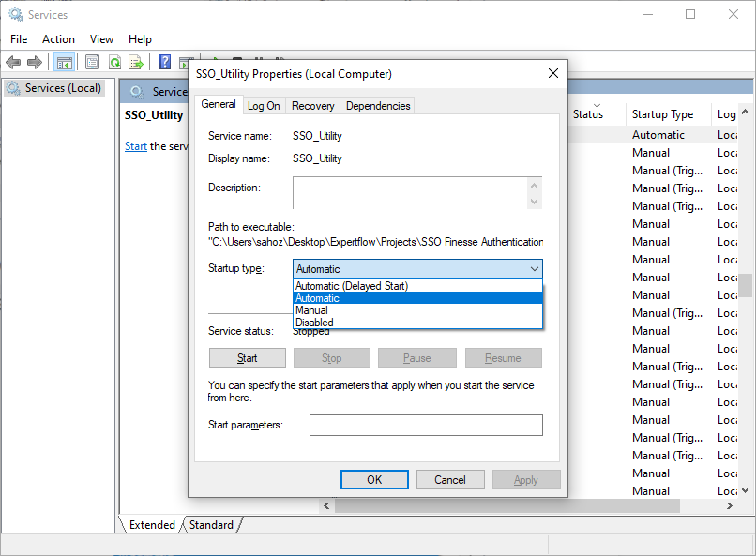
Task: Go to the Dependencies tab
Action: (378, 106)
